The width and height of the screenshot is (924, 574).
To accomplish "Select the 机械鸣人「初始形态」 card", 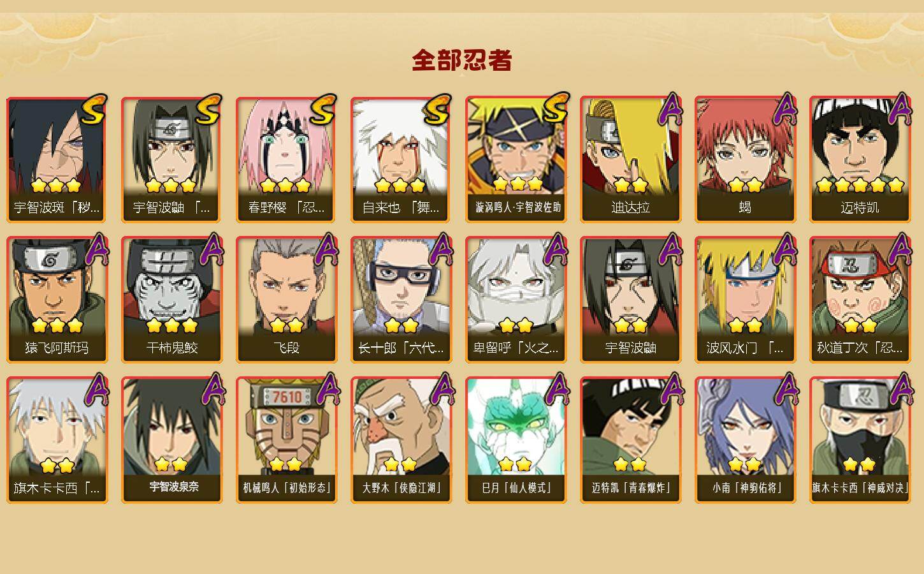I will coord(287,440).
